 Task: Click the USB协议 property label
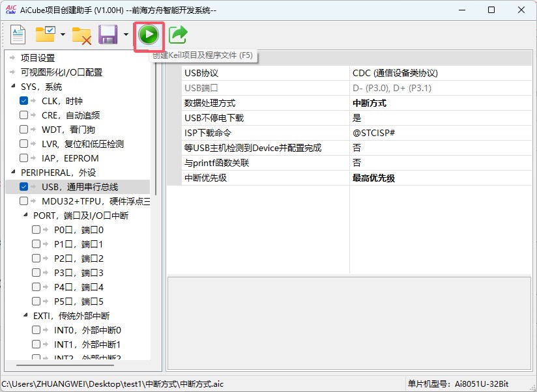click(x=201, y=73)
